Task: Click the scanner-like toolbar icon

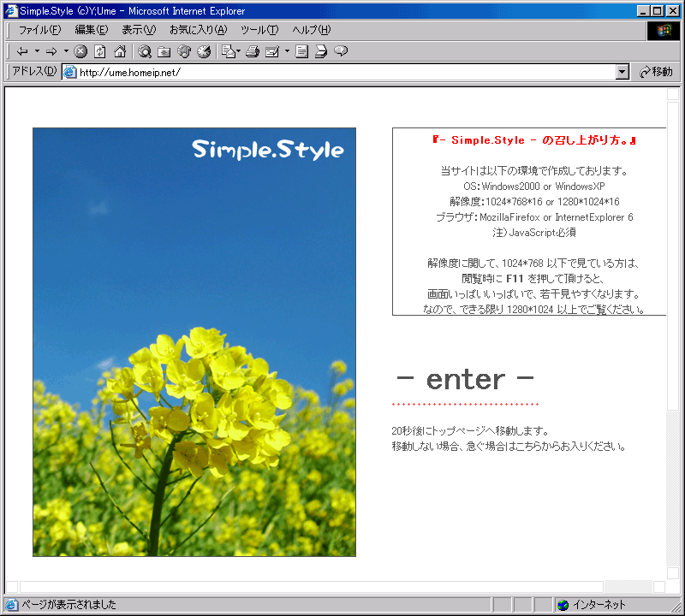Action: point(321,51)
